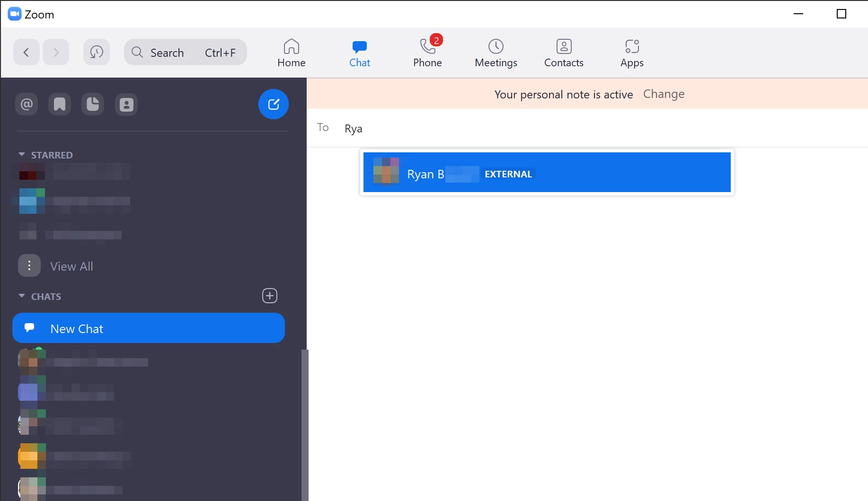868x501 pixels.
Task: Open the Meetings tab
Action: [496, 53]
